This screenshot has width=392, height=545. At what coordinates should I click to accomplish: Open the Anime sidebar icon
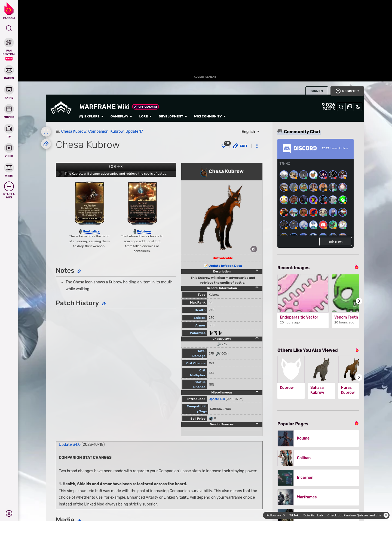pyautogui.click(x=9, y=90)
